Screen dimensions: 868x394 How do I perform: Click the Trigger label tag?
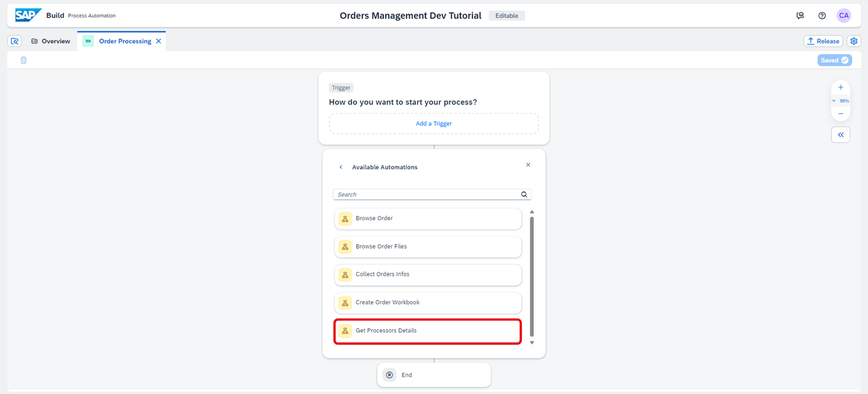[x=341, y=87]
